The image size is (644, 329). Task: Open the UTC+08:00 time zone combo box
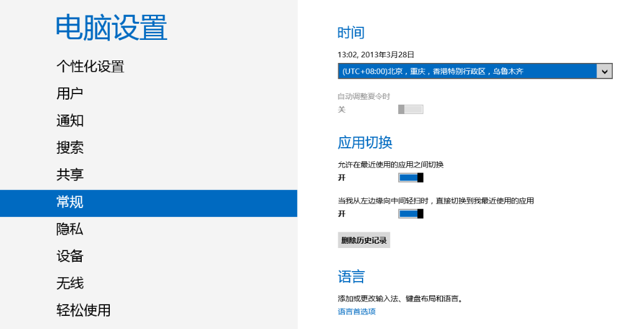click(475, 71)
